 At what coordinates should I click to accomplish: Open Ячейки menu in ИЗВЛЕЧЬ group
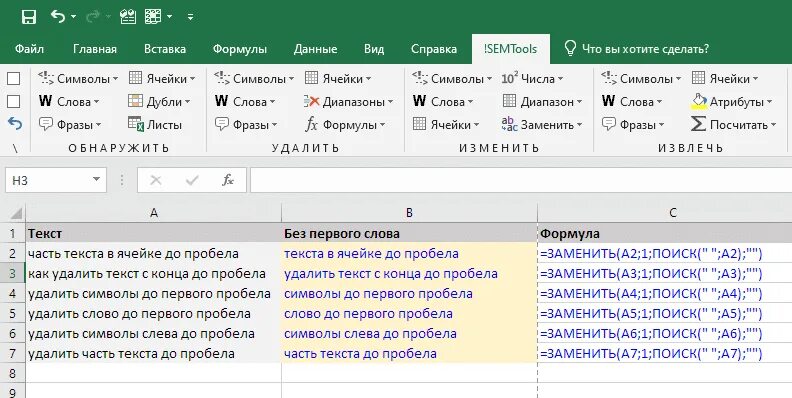click(x=725, y=78)
